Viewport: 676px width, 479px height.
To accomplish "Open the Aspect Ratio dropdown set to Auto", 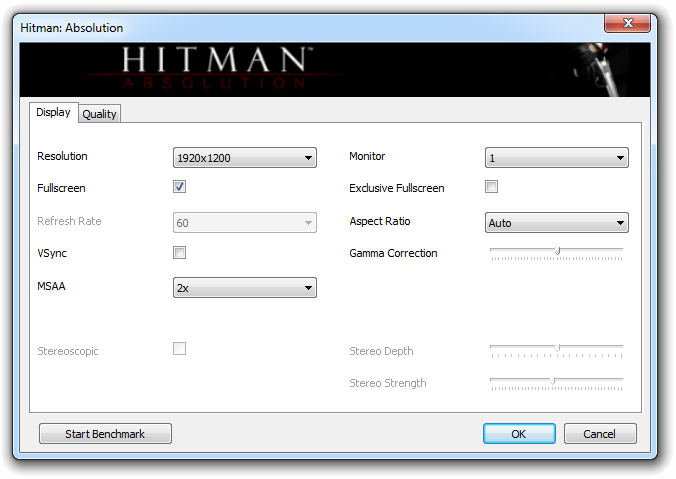I will [x=557, y=222].
